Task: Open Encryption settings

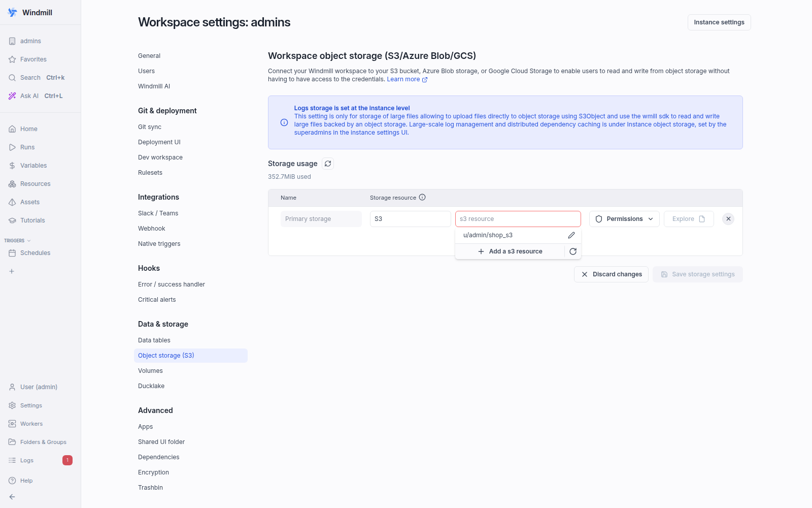Action: [x=153, y=472]
